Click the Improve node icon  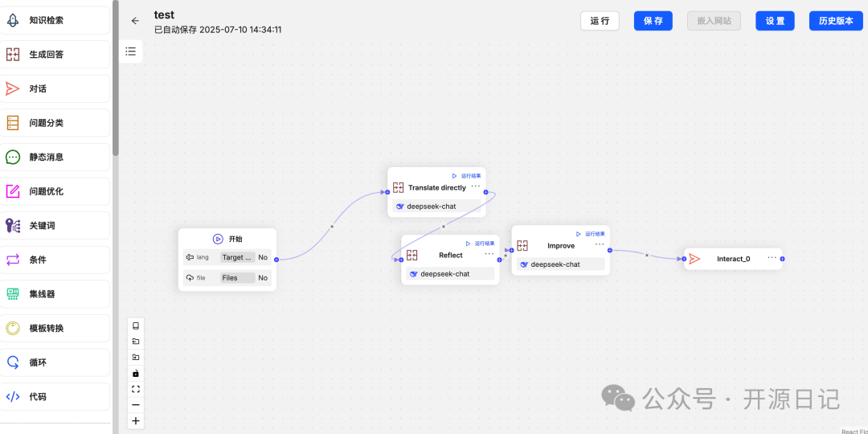tap(522, 246)
